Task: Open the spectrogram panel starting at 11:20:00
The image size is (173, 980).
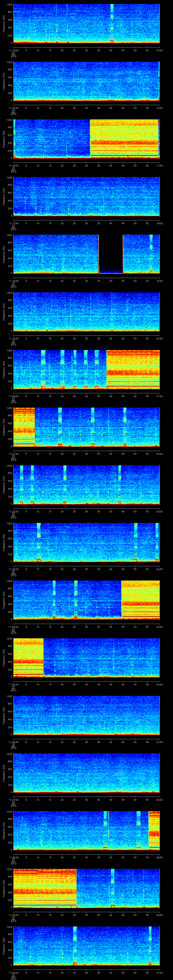Action: (86, 369)
